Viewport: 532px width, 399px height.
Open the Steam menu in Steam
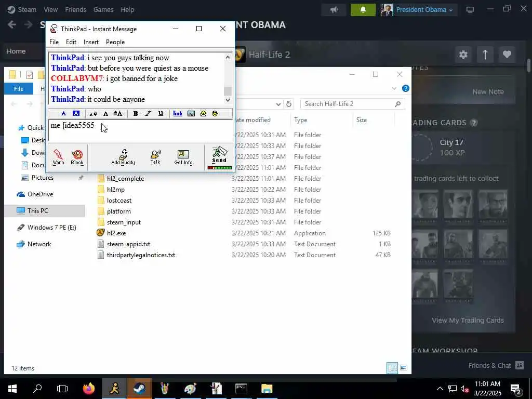click(x=27, y=9)
